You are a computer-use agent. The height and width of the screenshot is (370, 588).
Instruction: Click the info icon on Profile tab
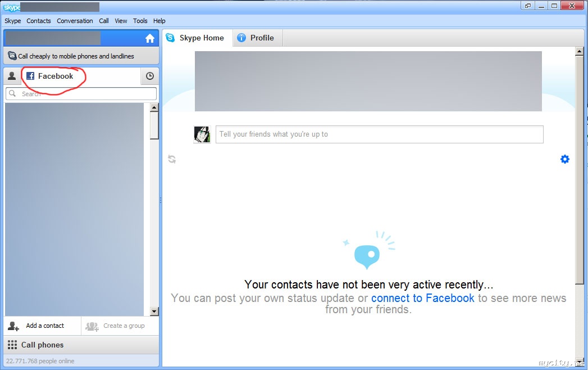pyautogui.click(x=241, y=38)
